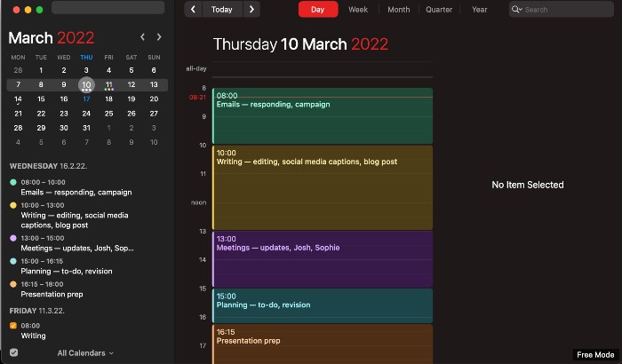Click orange dot beside Presentation prep item

coord(13,284)
